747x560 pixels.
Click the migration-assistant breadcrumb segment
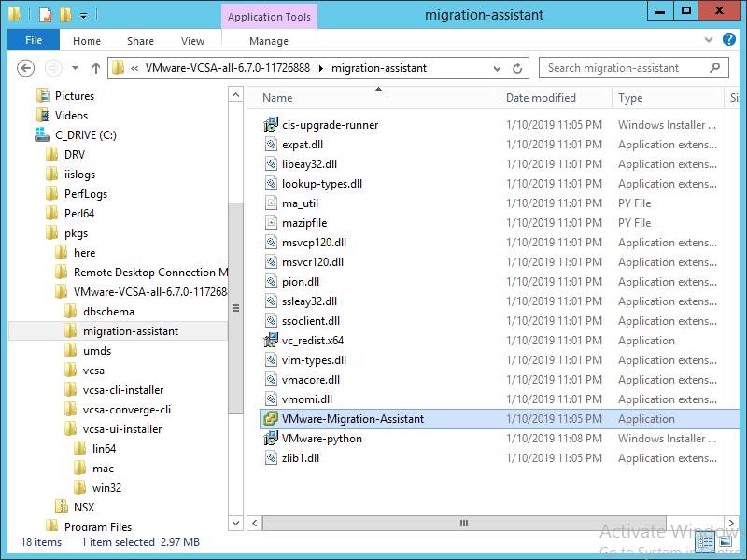click(379, 68)
